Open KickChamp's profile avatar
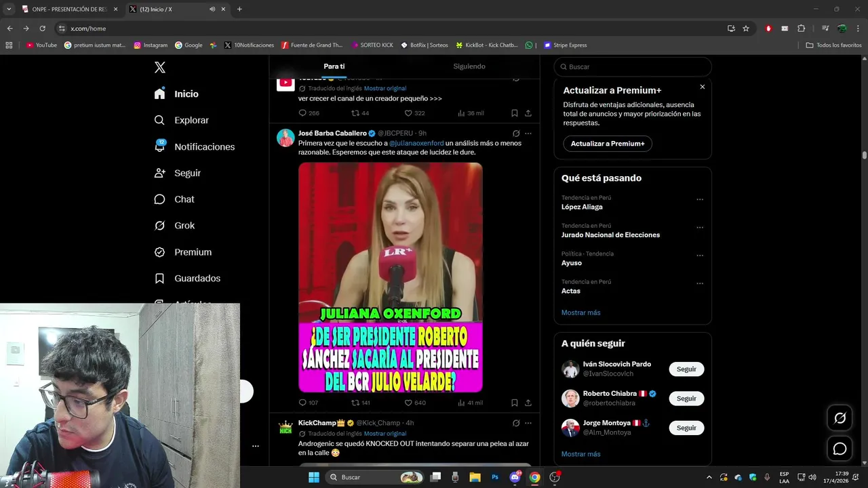Viewport: 868px width, 488px height. 285,428
